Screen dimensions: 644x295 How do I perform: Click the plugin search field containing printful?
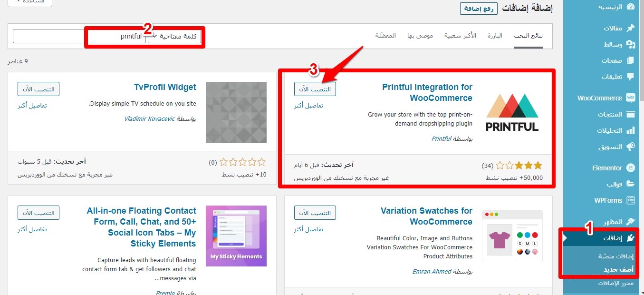(x=79, y=37)
